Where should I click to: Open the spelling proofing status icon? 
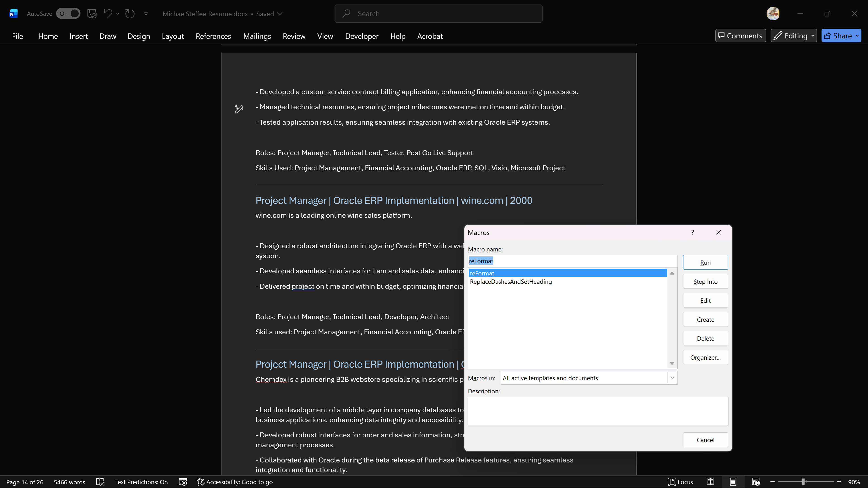click(x=100, y=482)
